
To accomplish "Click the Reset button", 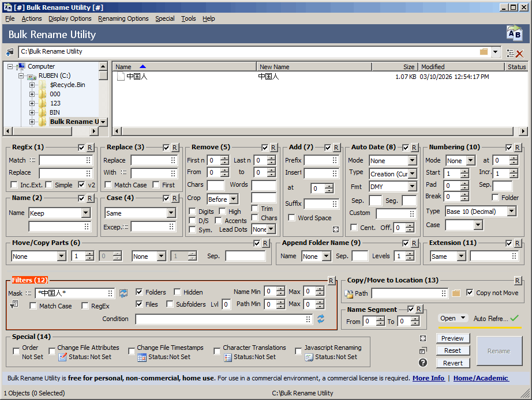I will coord(452,350).
